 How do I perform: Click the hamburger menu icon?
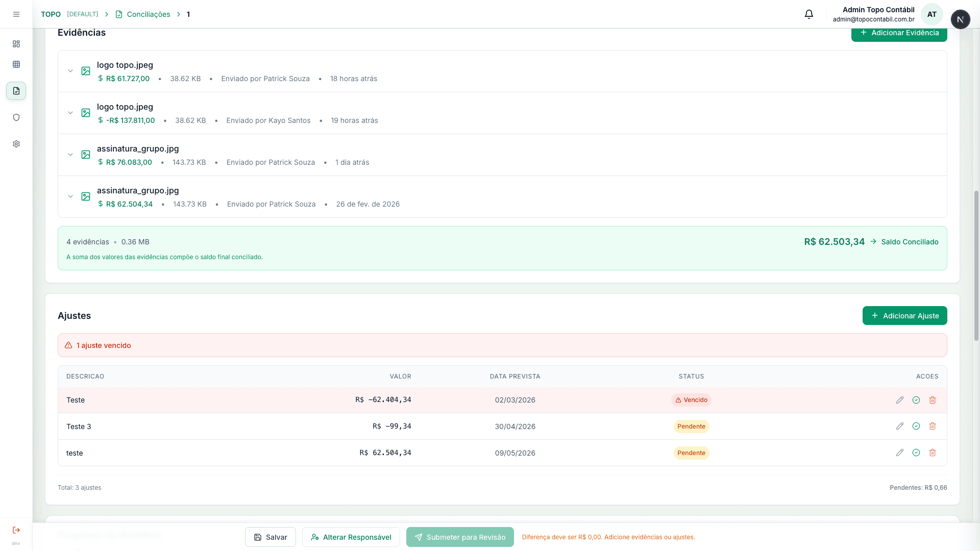point(16,14)
